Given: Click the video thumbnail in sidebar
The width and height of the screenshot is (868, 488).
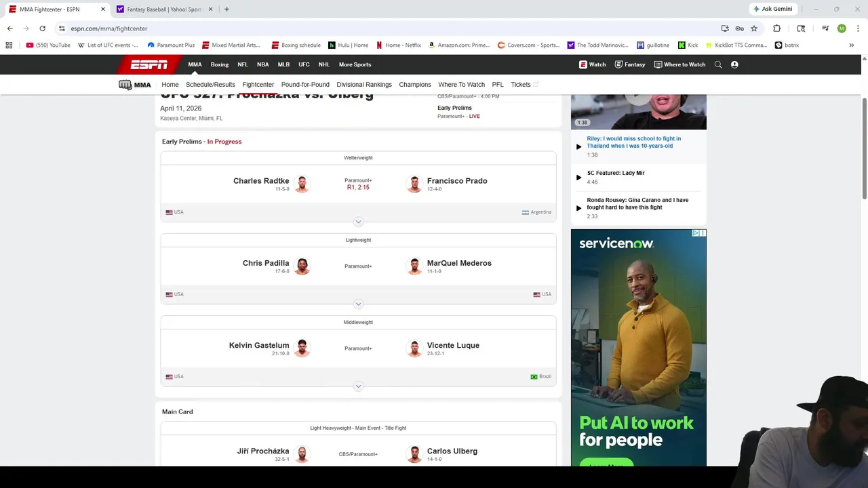Looking at the screenshot, I should pyautogui.click(x=638, y=112).
